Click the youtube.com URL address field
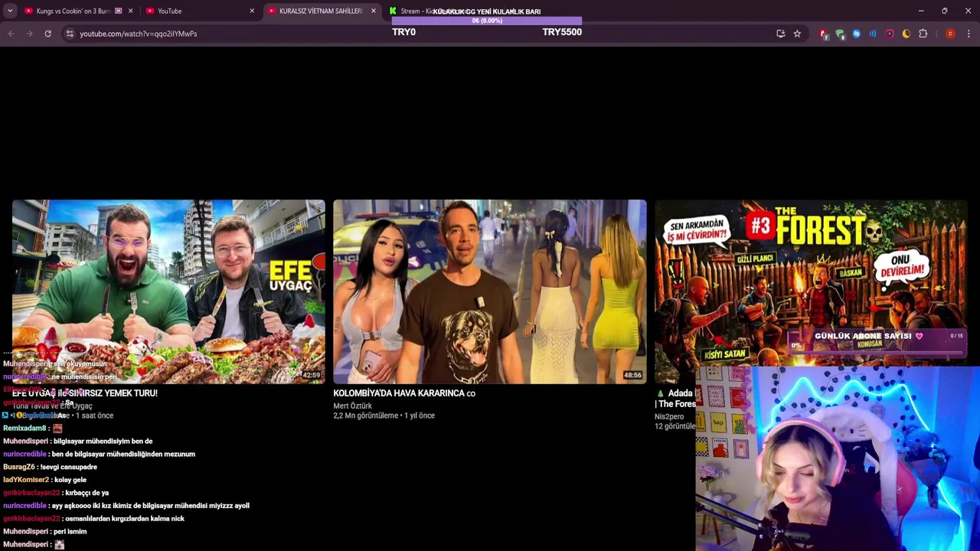Viewport: 980px width, 551px height. 138,34
